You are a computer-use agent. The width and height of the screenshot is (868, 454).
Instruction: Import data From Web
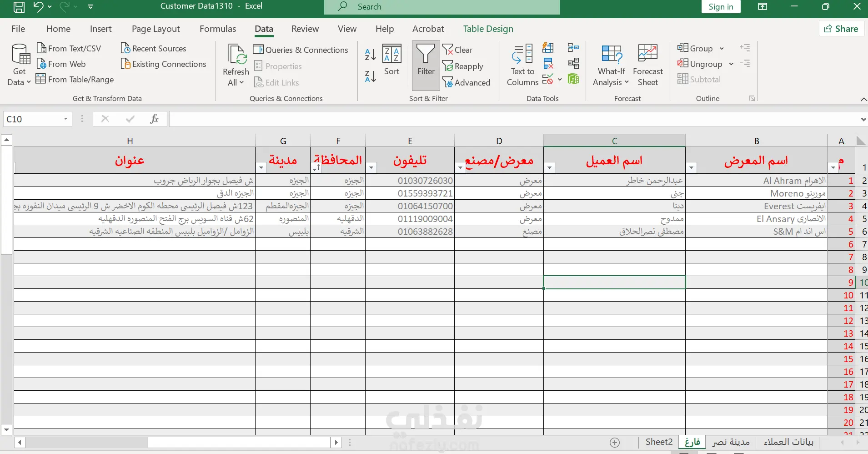click(61, 64)
